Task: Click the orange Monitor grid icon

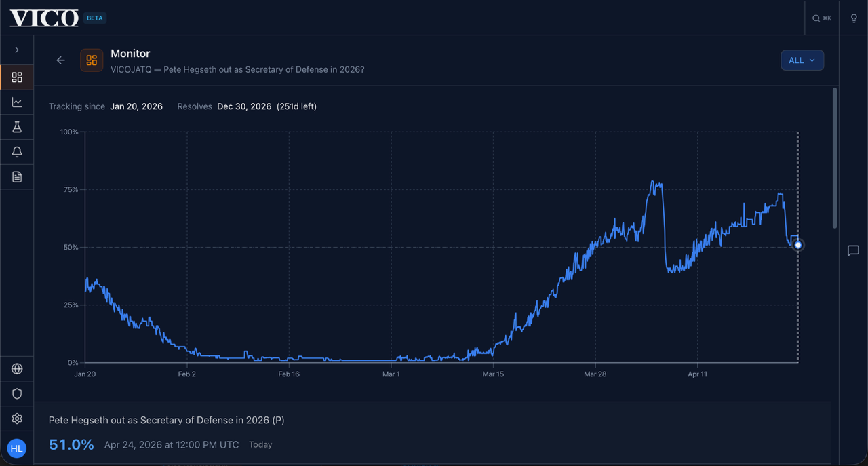Action: pos(92,60)
